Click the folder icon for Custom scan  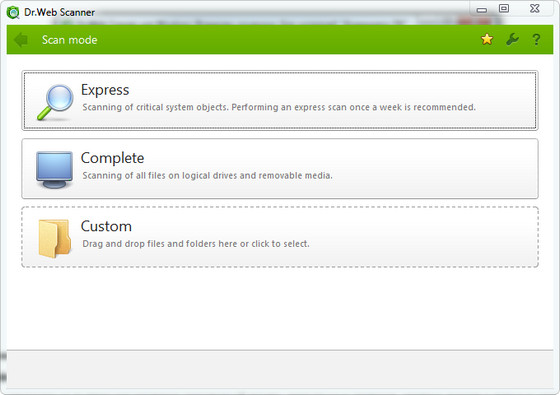click(x=54, y=238)
